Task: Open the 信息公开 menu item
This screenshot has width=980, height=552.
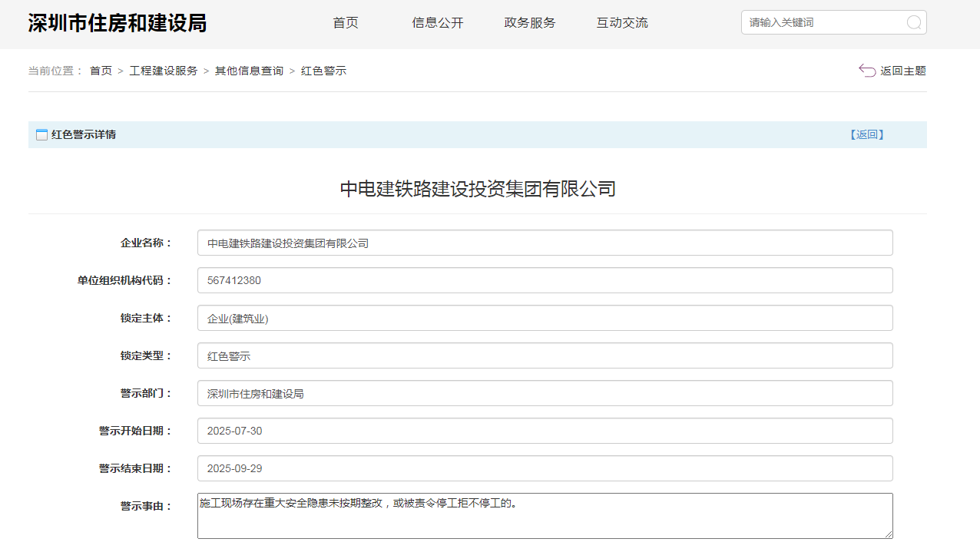Action: pos(438,23)
